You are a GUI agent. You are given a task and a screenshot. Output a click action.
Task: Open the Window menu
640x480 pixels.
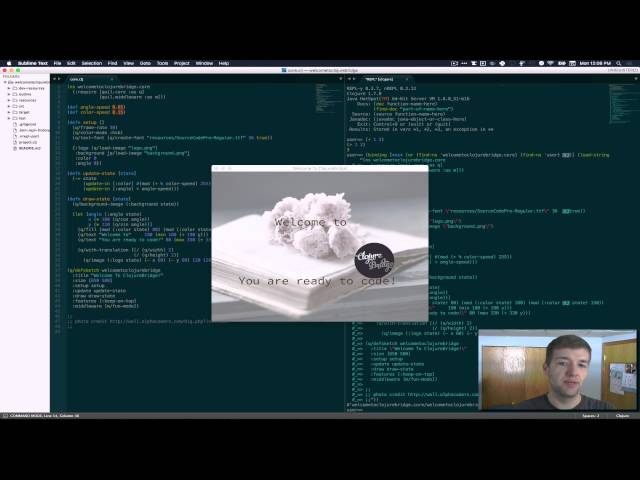(204, 63)
